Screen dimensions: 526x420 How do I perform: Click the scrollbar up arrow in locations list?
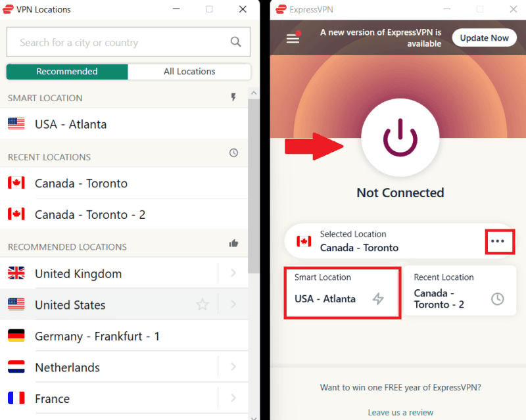click(254, 92)
